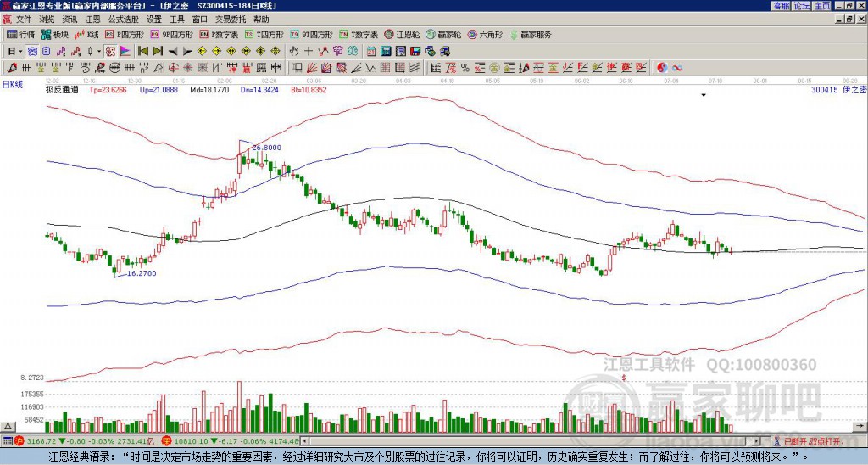Switch to the K线 chart view

pyautogui.click(x=87, y=34)
